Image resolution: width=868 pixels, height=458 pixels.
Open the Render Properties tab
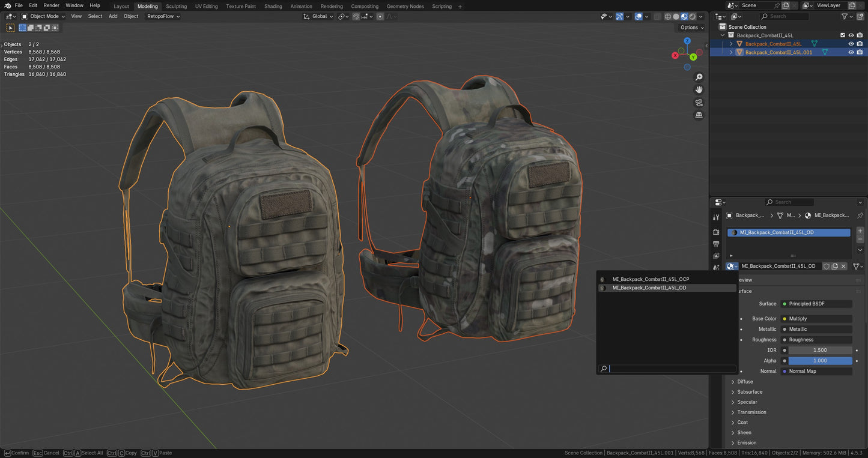click(x=716, y=232)
